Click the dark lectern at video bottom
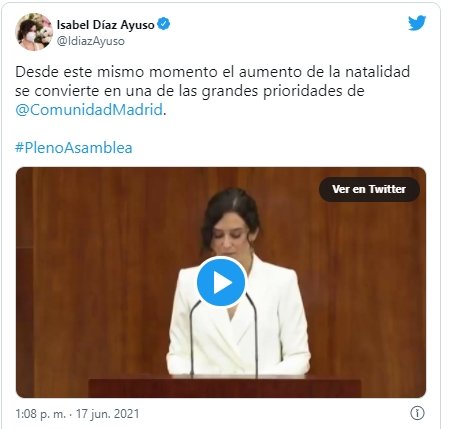The width and height of the screenshot is (450, 429). pyautogui.click(x=225, y=388)
